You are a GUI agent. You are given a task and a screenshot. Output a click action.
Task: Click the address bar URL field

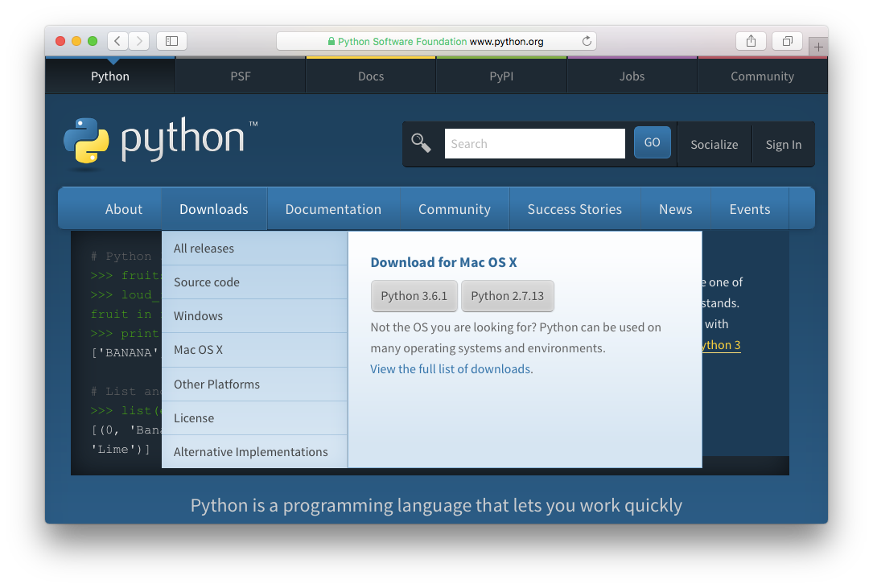point(436,41)
